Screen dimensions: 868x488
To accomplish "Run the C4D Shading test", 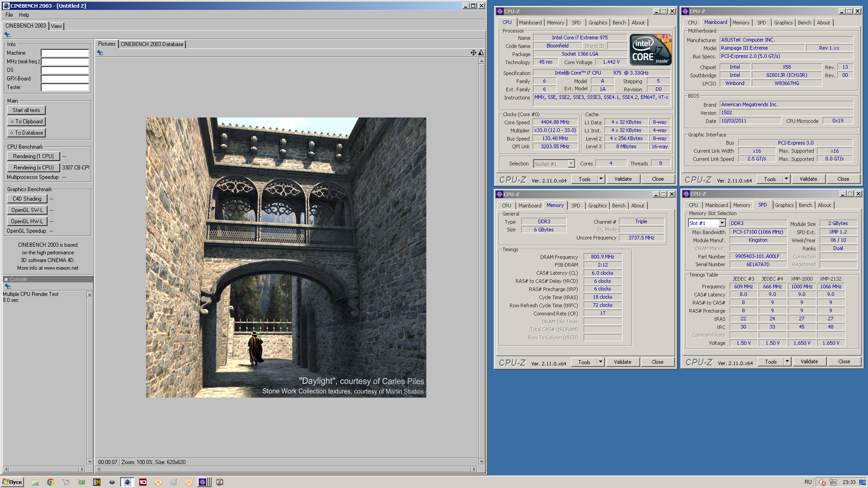I will coord(27,199).
